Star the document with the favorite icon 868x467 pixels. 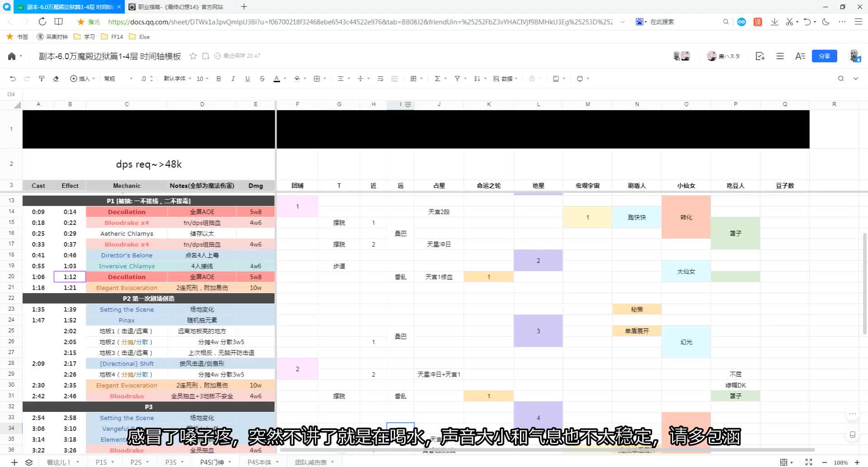point(193,56)
